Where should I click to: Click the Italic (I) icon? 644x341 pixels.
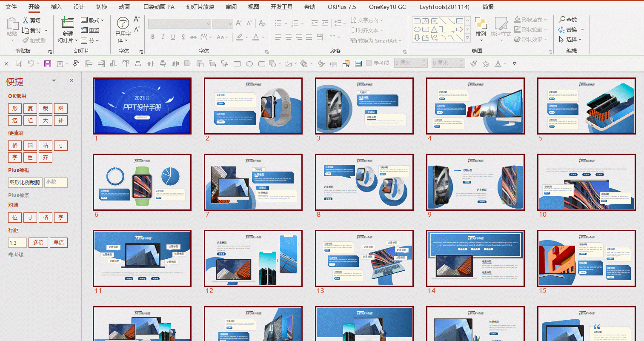163,37
